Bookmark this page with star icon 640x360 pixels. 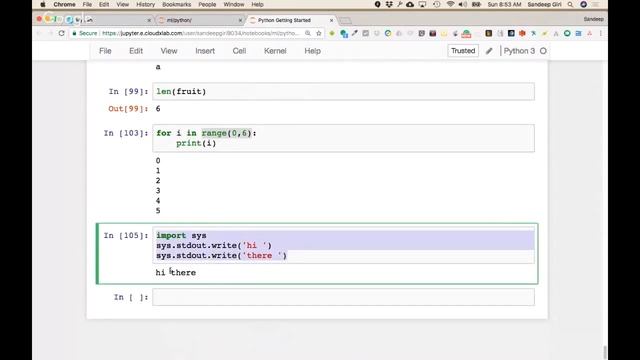319,33
